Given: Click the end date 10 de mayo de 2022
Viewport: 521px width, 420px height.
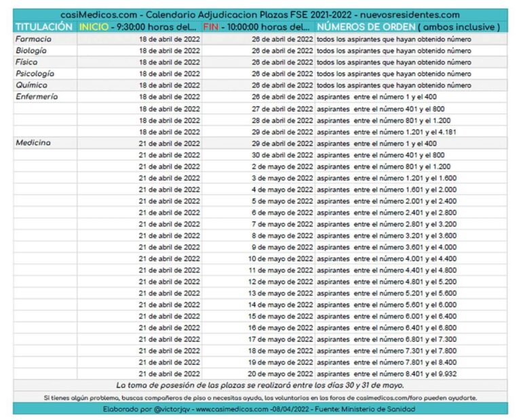Looking at the screenshot, I should coord(280,259).
